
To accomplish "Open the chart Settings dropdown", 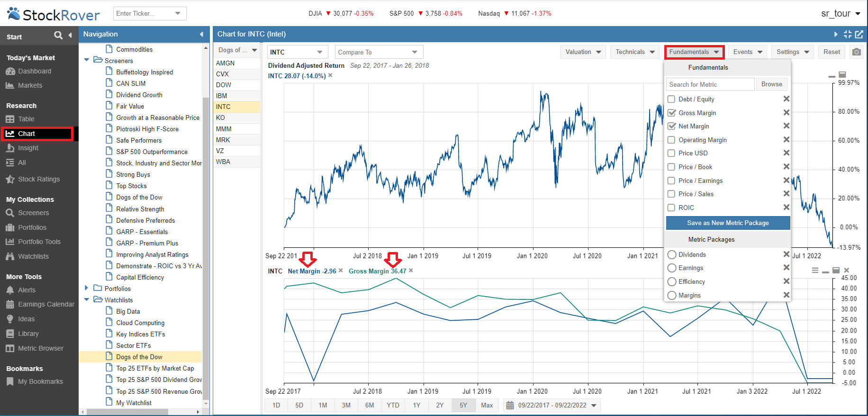I will click(793, 52).
